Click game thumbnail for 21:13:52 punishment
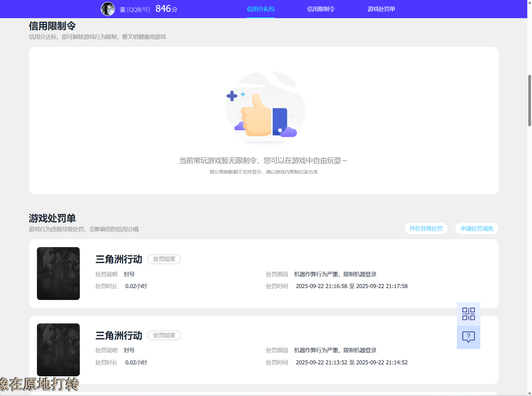Image resolution: width=532 pixels, height=396 pixels. point(58,350)
